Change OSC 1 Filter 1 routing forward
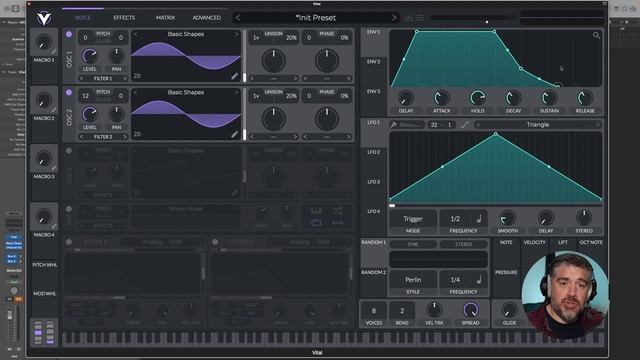Viewport: 640px width, 360px height. pyautogui.click(x=124, y=78)
